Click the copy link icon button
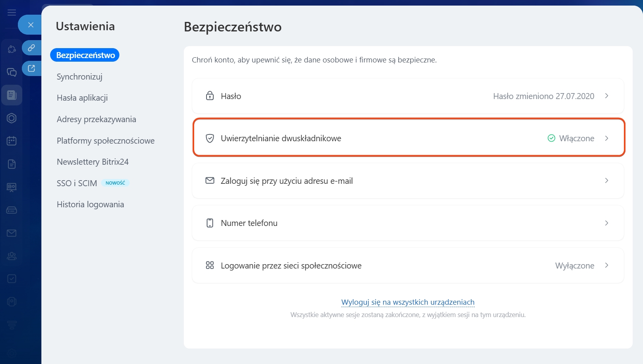Viewport: 643px width, 364px height. coord(31,48)
